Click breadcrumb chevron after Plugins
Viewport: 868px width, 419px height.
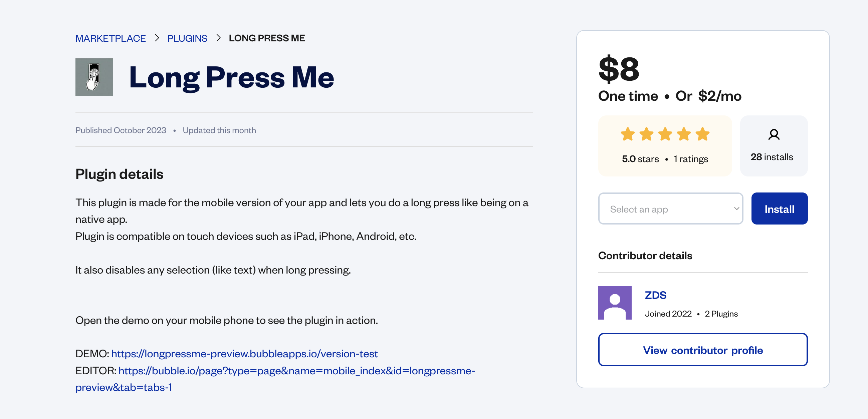218,38
